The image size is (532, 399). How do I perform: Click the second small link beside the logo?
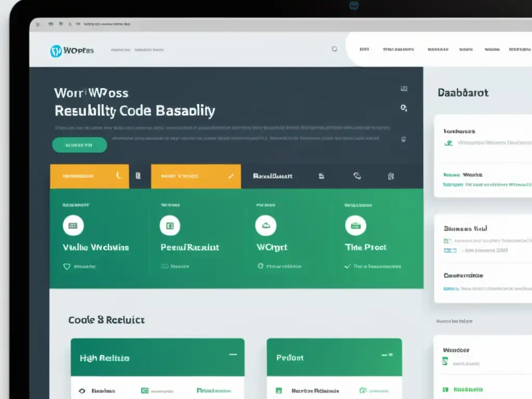coord(149,50)
